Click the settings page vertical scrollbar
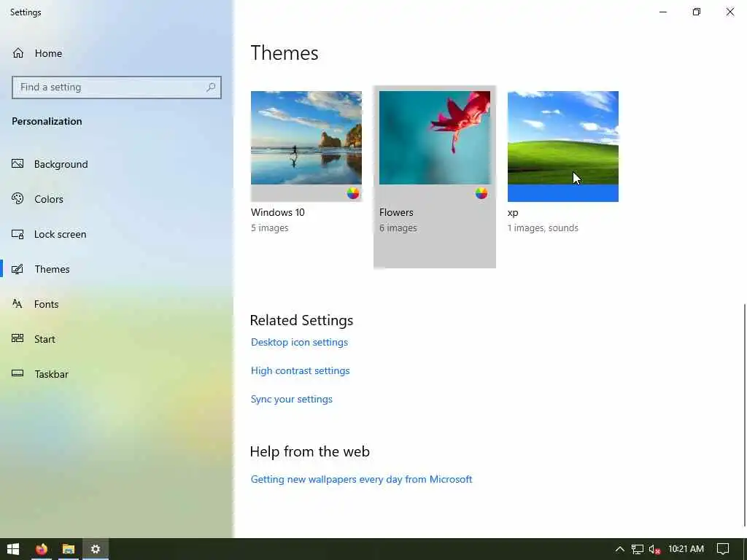This screenshot has height=560, width=747. point(744,414)
